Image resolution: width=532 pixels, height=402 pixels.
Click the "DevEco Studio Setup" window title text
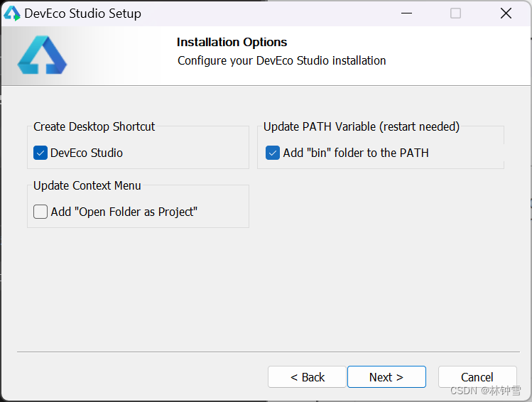[83, 13]
